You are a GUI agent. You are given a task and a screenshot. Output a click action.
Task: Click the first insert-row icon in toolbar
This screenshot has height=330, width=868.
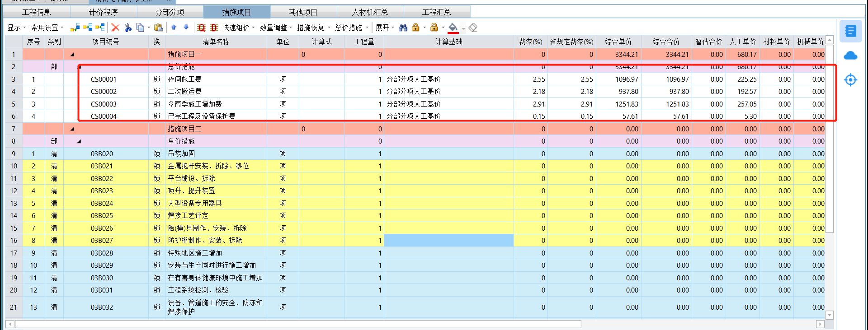tap(75, 28)
